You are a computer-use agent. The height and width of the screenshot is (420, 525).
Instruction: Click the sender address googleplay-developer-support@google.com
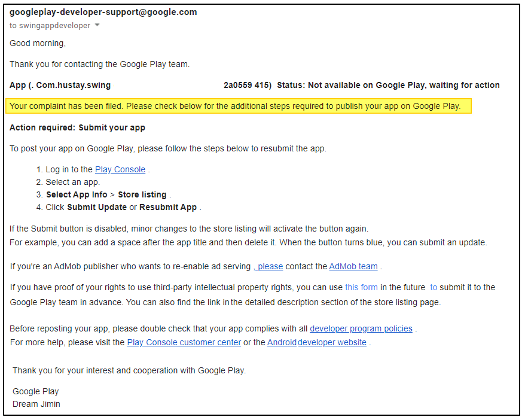[103, 12]
